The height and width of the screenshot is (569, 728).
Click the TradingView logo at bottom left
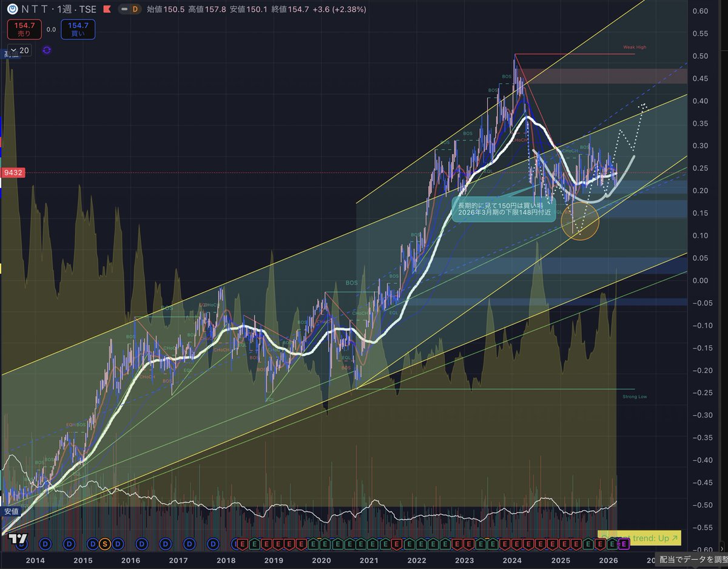18,539
